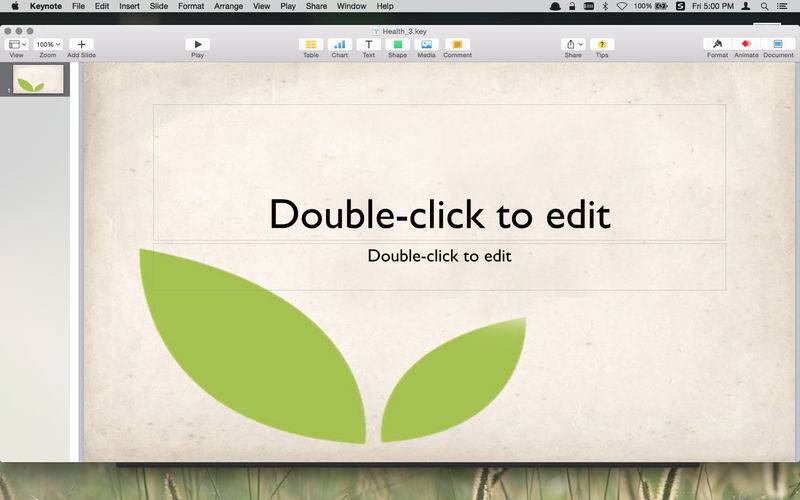Click the battery 100% indicator
This screenshot has height=500, width=800.
click(651, 6)
